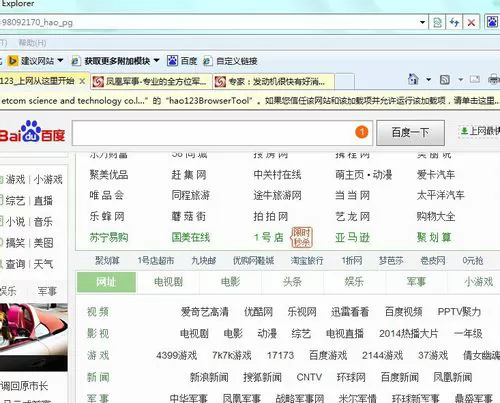Open the 建议网站 dropdown arrow
Image resolution: width=500 pixels, height=403 pixels.
point(60,61)
